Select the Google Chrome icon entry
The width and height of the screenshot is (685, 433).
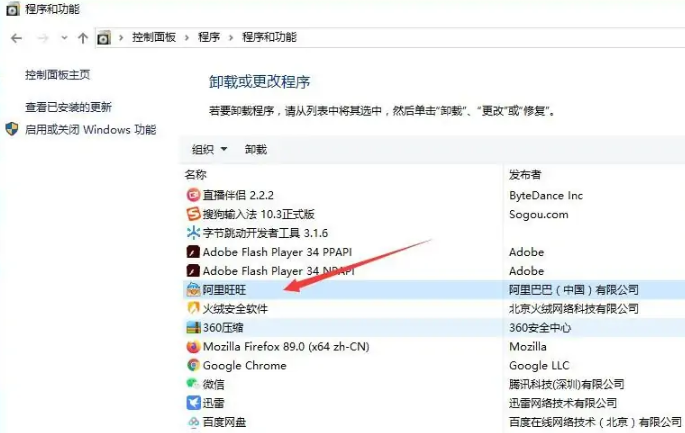click(193, 366)
